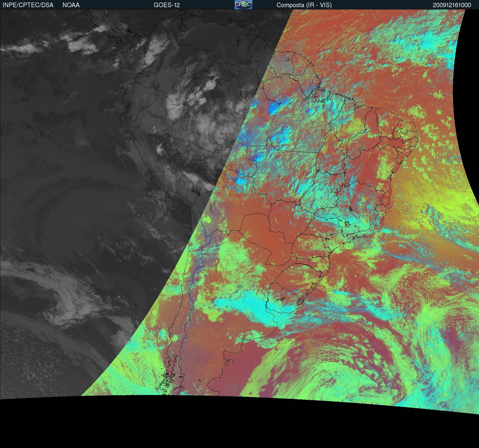The image size is (479, 448).
Task: Select the GOES-12 satellite title text
Action: click(x=166, y=5)
